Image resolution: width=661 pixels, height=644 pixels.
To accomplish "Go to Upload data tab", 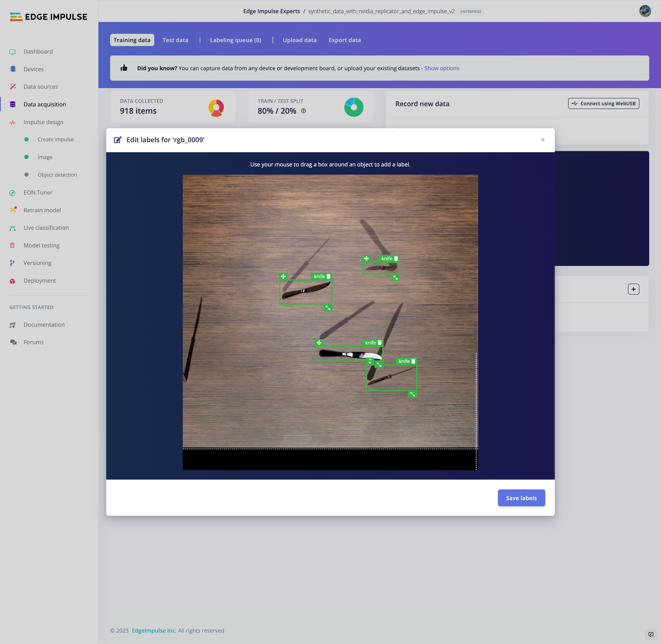I will (299, 40).
